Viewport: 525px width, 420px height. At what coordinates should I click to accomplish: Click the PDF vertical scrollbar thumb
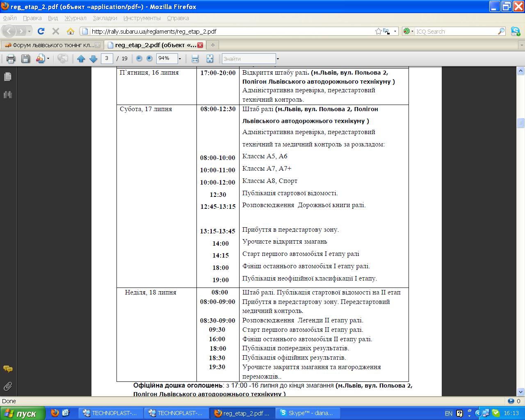tap(521, 123)
